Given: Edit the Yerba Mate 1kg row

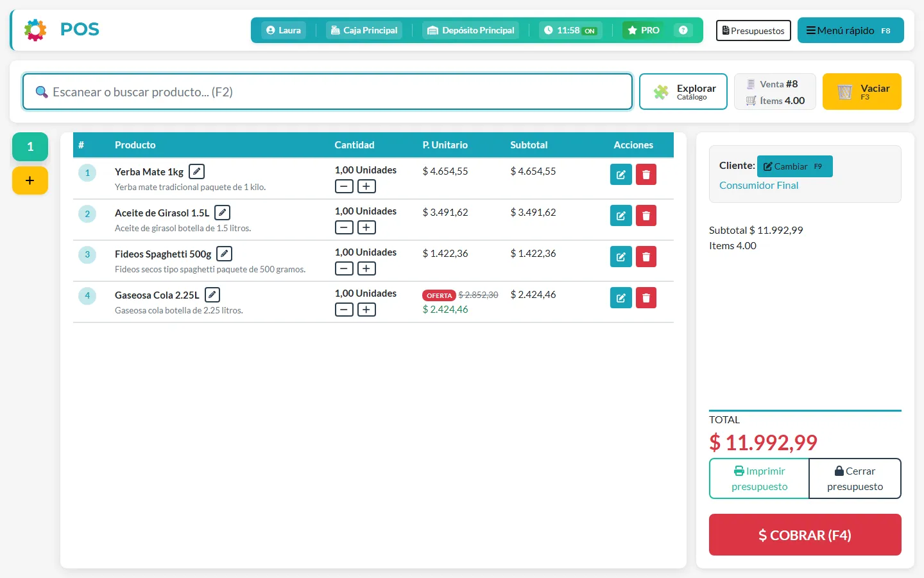Looking at the screenshot, I should 620,175.
